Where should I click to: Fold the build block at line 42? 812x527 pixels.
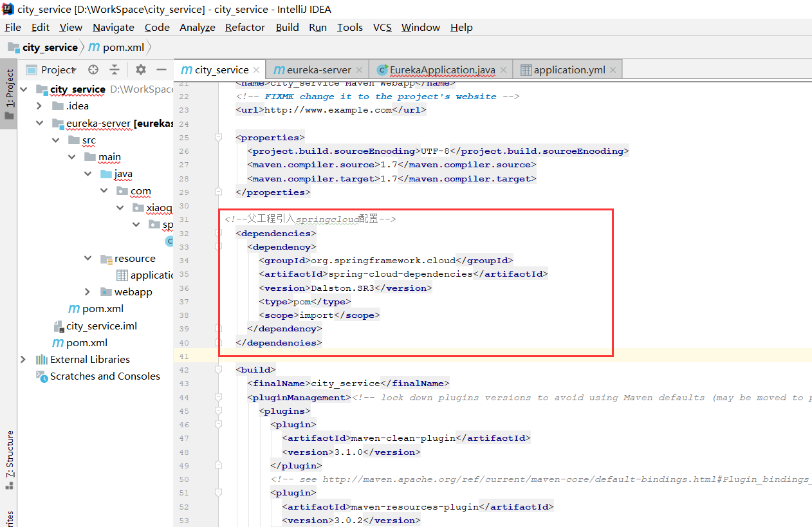(x=218, y=369)
